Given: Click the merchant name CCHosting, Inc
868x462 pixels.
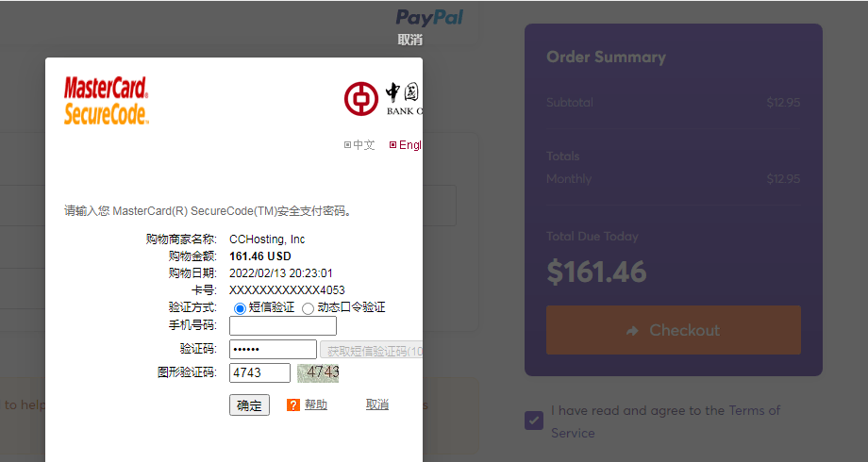Looking at the screenshot, I should [267, 239].
